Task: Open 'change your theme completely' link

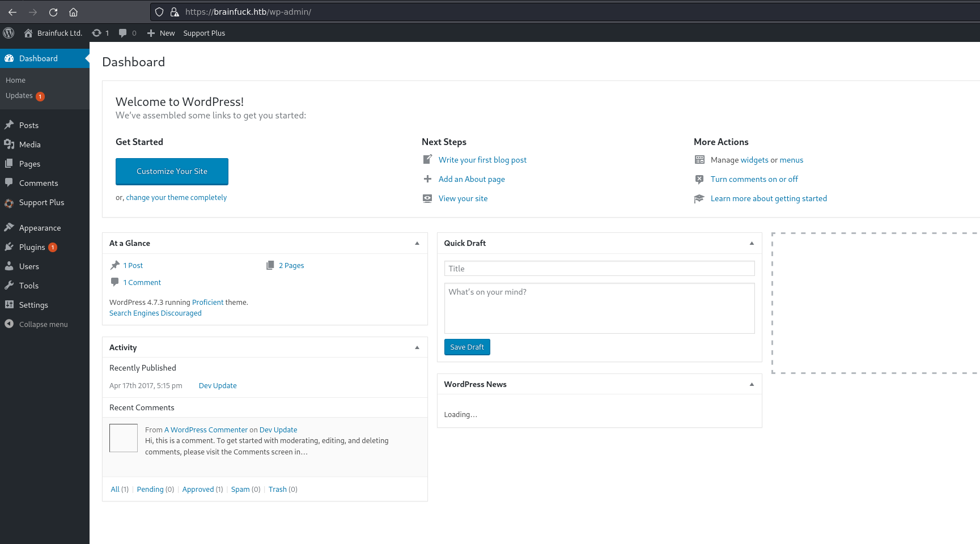Action: coord(176,197)
